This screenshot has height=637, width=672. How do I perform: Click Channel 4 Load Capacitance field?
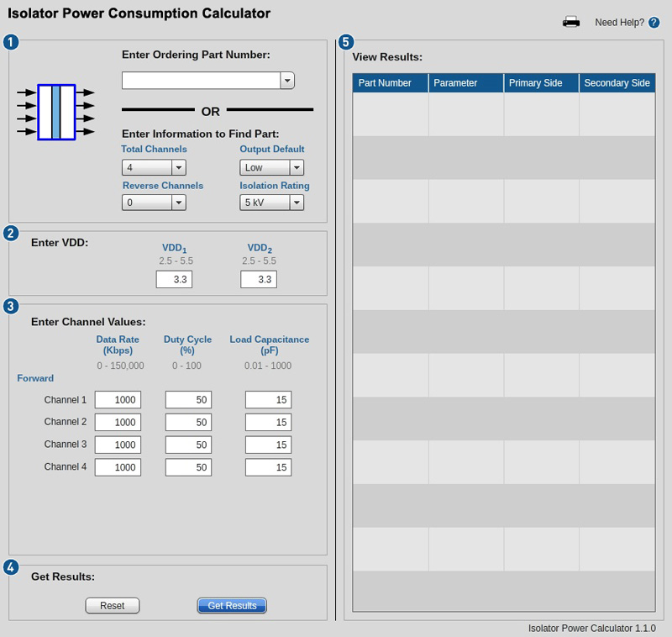pyautogui.click(x=268, y=466)
